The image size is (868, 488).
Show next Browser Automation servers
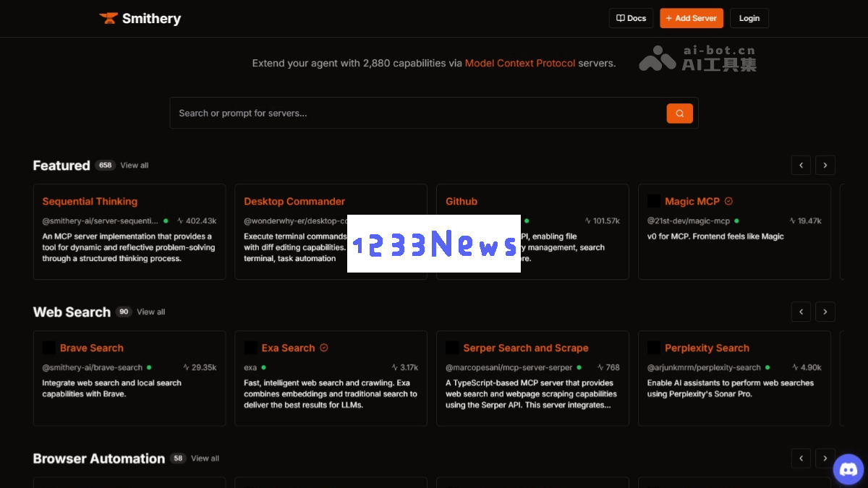click(825, 458)
